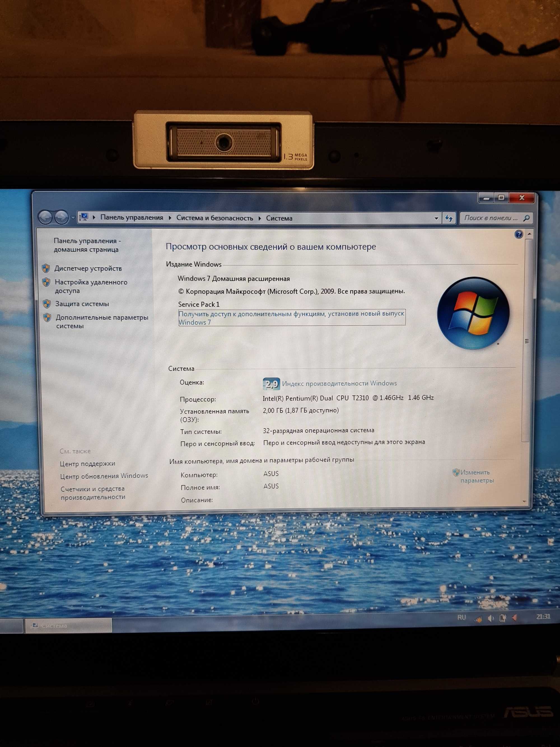Click the vertical scrollbar thumb

click(x=527, y=340)
